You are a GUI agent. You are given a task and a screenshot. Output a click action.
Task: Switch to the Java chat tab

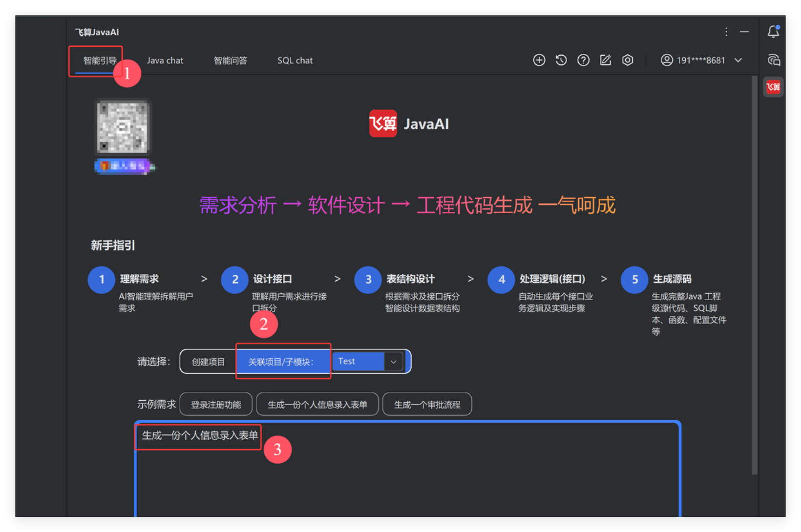click(x=165, y=61)
